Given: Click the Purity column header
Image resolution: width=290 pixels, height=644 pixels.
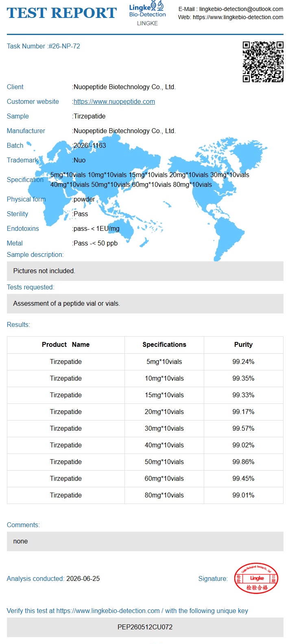Looking at the screenshot, I should (243, 344).
